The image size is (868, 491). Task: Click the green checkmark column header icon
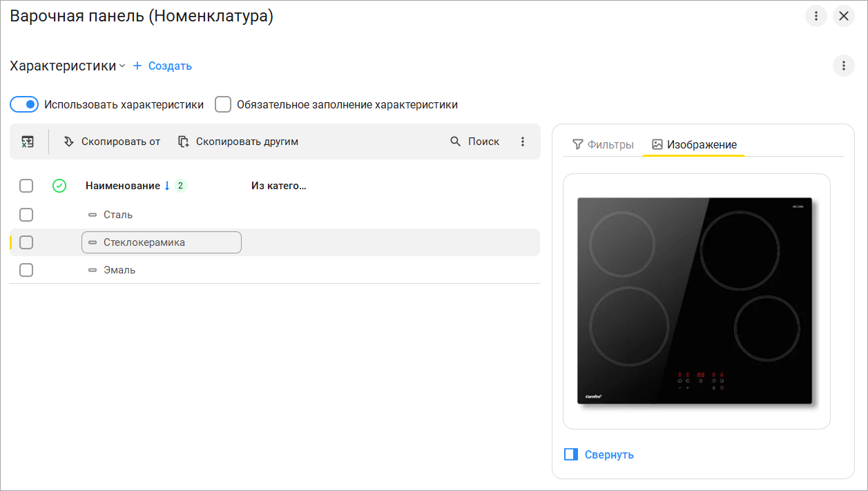coord(59,186)
